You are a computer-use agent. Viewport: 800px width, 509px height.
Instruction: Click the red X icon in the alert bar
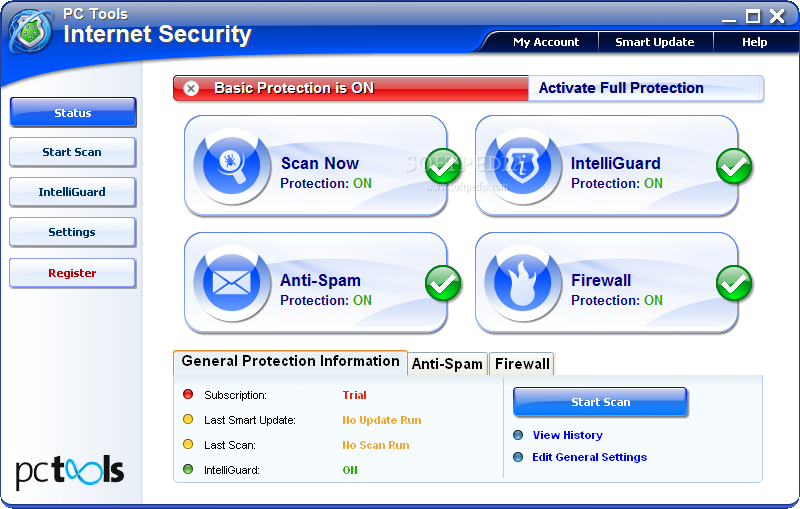pyautogui.click(x=192, y=88)
